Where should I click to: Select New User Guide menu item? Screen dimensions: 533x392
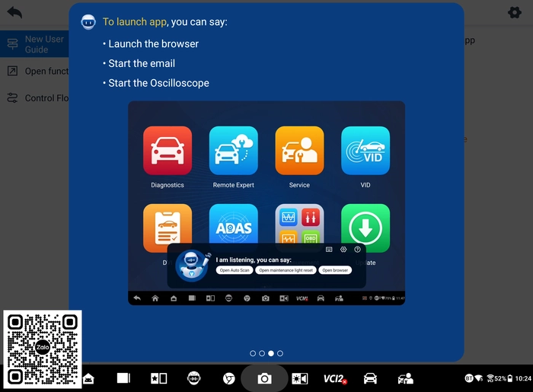[x=34, y=44]
